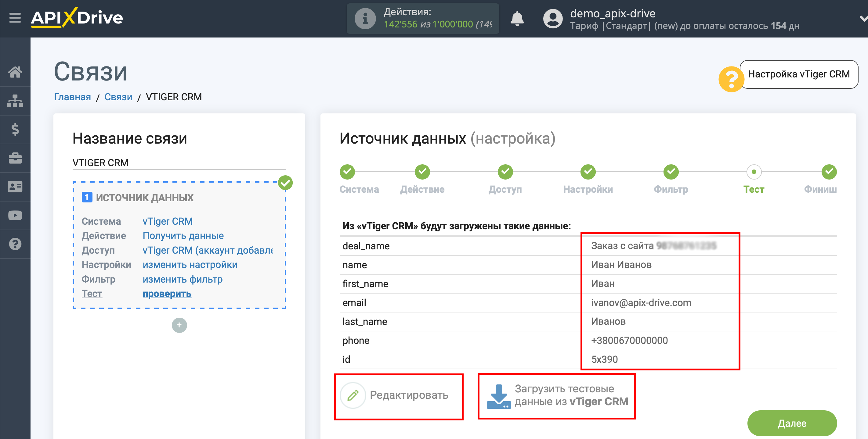Go to Связи breadcrumb
The width and height of the screenshot is (868, 439).
click(118, 97)
